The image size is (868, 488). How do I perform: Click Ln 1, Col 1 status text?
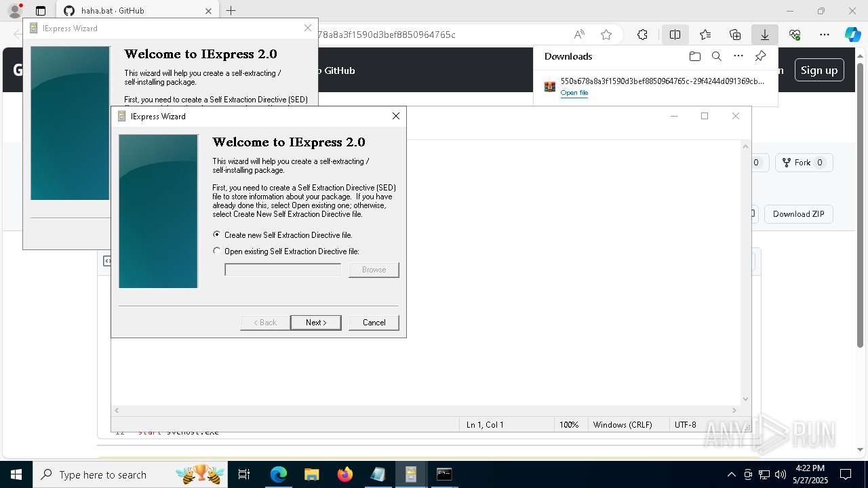(485, 424)
